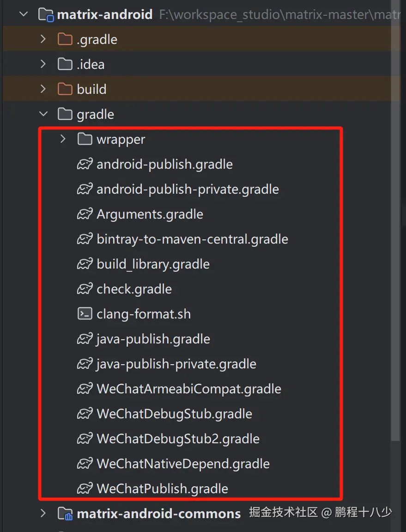Viewport: 406px width, 532px height.
Task: Click the Gradle icon of android-publish.gradle
Action: click(85, 165)
